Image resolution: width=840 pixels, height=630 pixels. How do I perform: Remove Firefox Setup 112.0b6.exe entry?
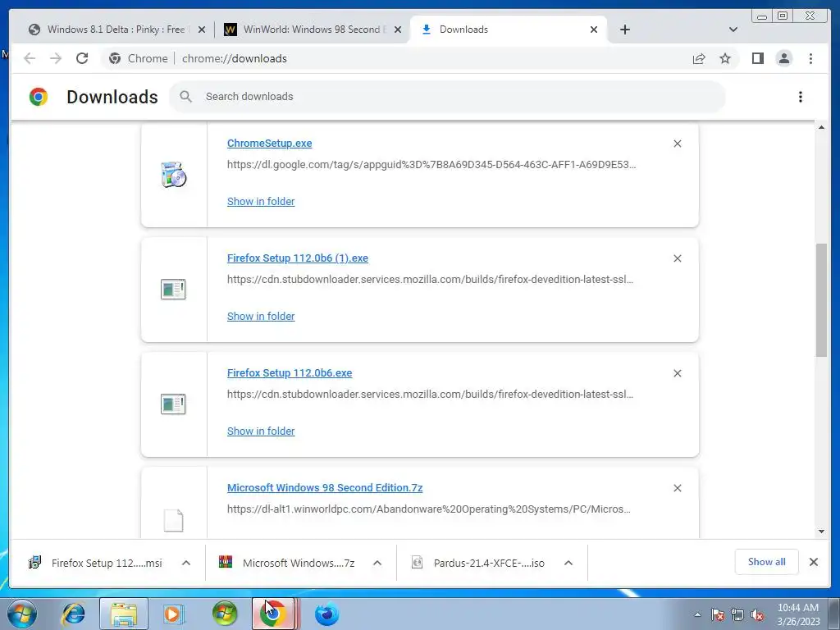677,373
